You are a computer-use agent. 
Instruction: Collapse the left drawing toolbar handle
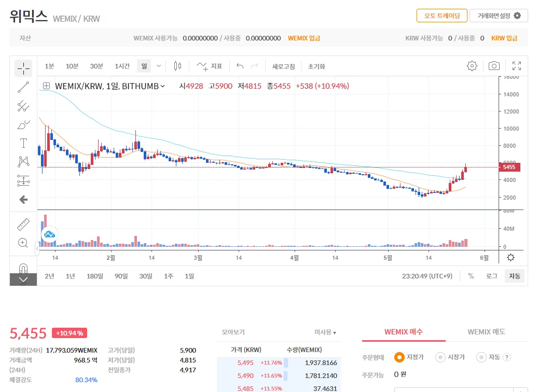pos(37,248)
